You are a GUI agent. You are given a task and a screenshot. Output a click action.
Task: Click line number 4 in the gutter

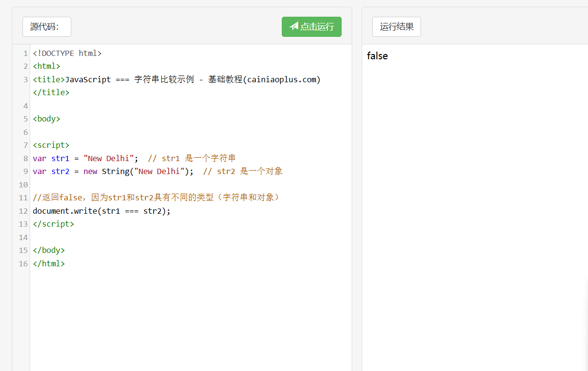pyautogui.click(x=26, y=106)
